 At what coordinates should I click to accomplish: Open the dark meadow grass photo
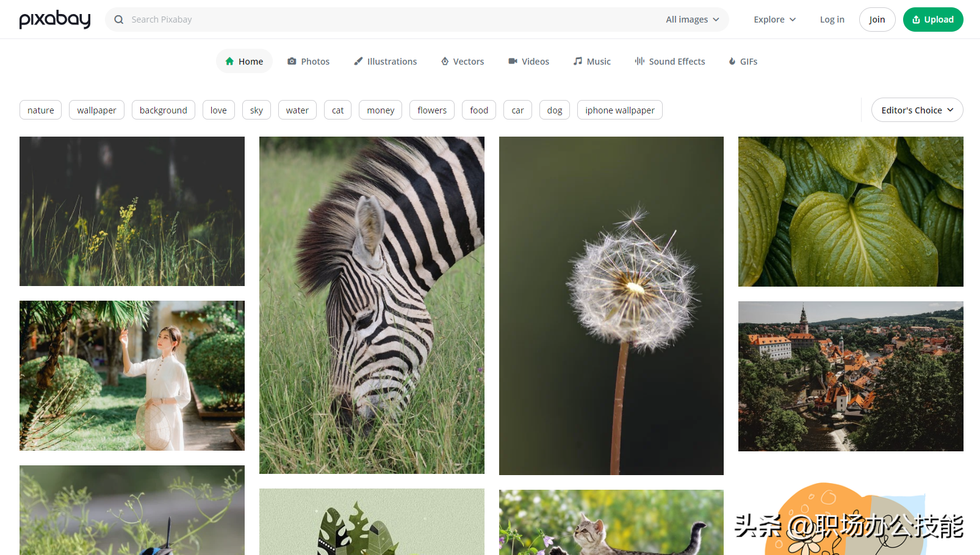click(132, 211)
